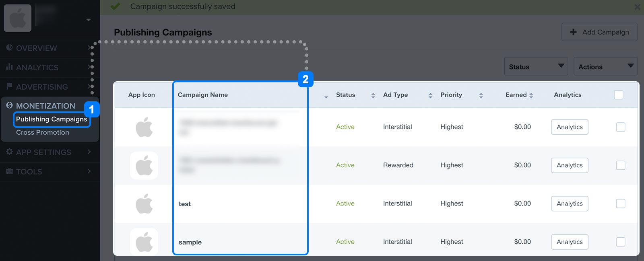Click the Tools briefcase icon
This screenshot has height=261, width=644.
[x=9, y=171]
